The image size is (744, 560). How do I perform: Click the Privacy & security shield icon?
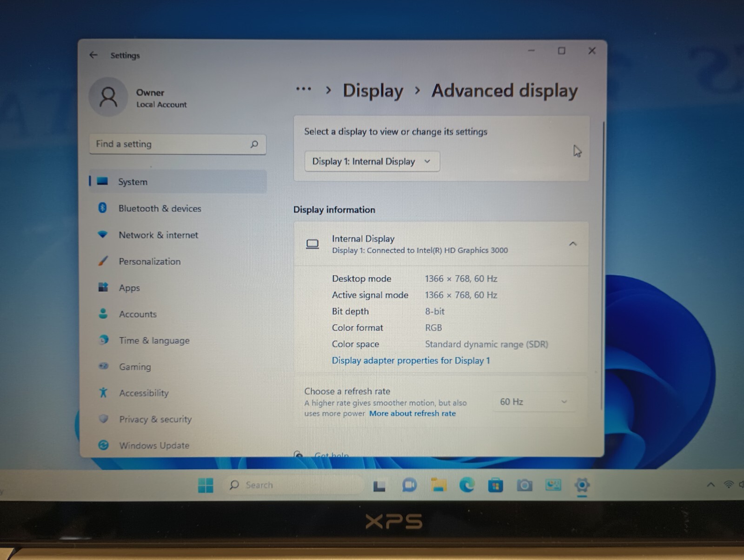(104, 419)
